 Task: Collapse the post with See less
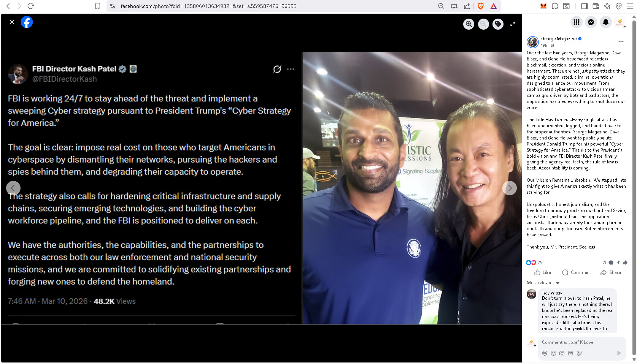(587, 247)
